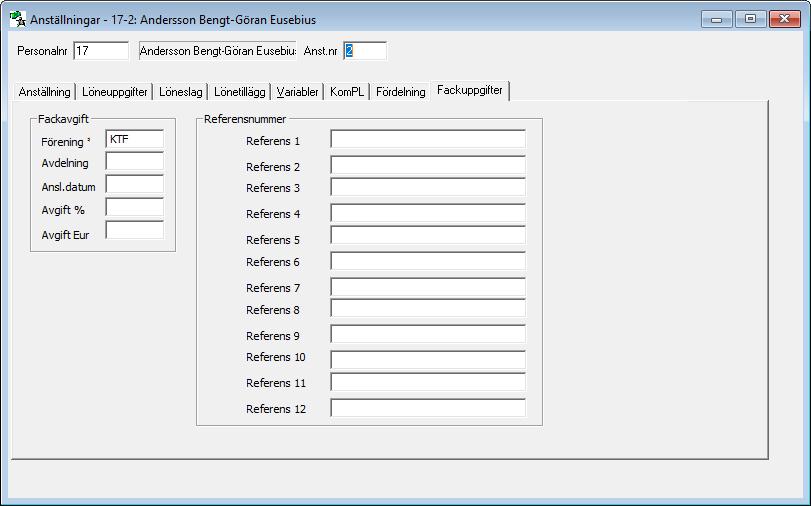Switch to the Löneuppgifter tab
This screenshot has width=811, height=506.
pyautogui.click(x=115, y=92)
